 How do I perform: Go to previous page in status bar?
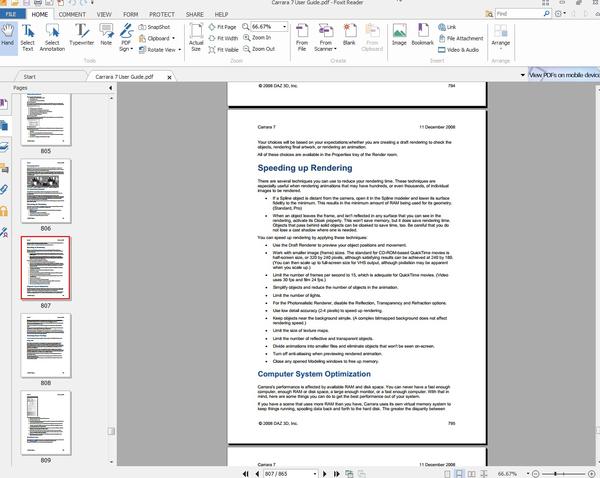[257, 474]
